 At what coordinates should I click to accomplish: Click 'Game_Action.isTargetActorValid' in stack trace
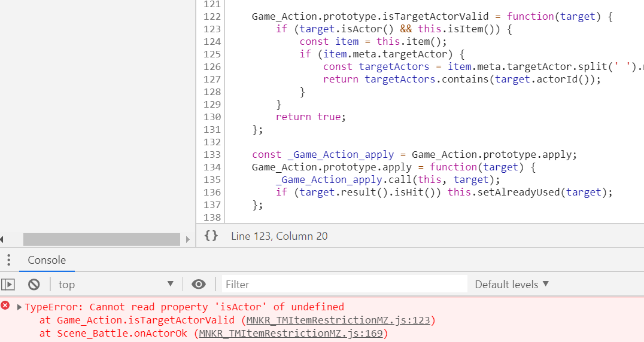coord(146,320)
